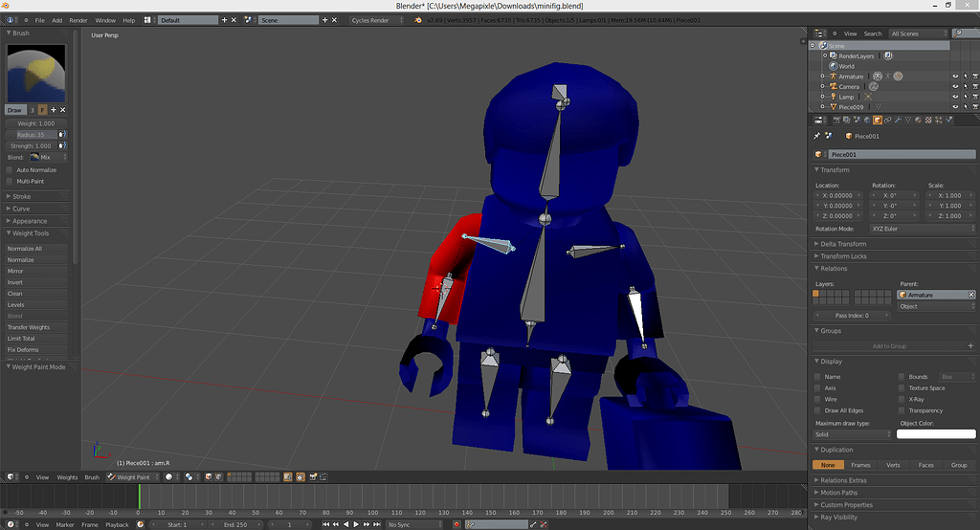Open the Modifiers wrench tab
980x530 pixels.
898,120
